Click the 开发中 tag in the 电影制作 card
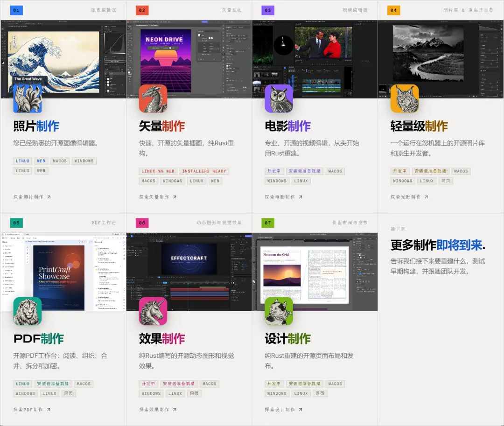The height and width of the screenshot is (426, 504). pos(274,171)
